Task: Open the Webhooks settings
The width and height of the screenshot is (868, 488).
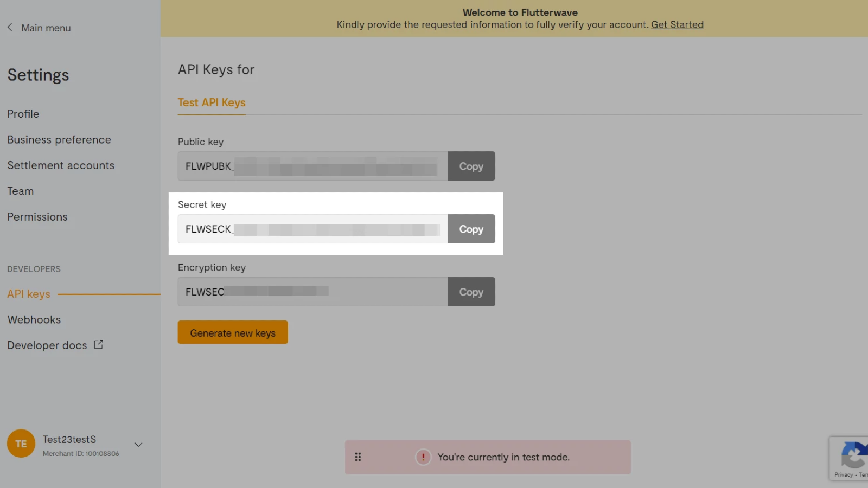Action: [x=34, y=320]
